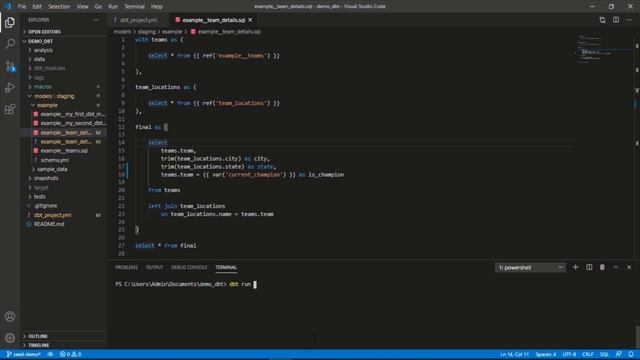The width and height of the screenshot is (640, 360).
Task: Click breadcrumb 'staging' in editor path
Action: click(x=146, y=31)
